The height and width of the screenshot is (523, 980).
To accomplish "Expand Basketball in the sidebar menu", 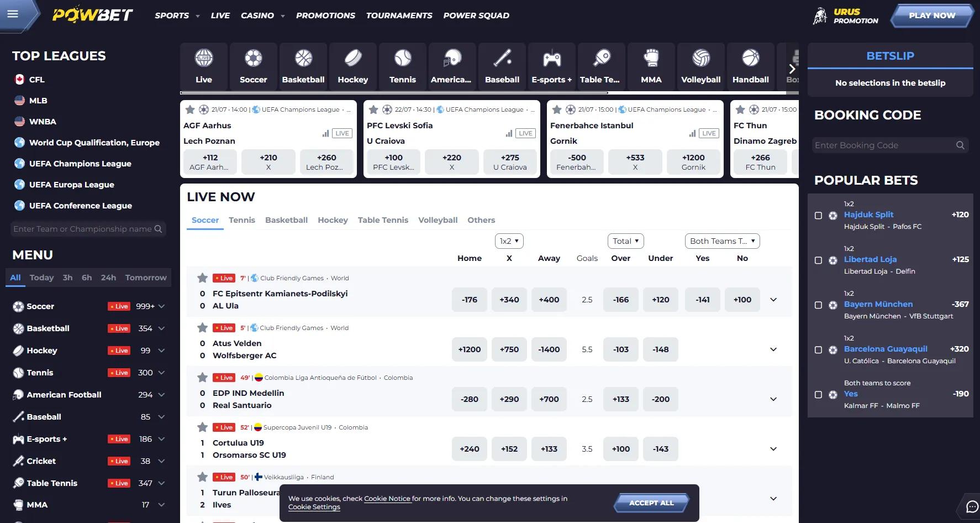I will [x=161, y=328].
